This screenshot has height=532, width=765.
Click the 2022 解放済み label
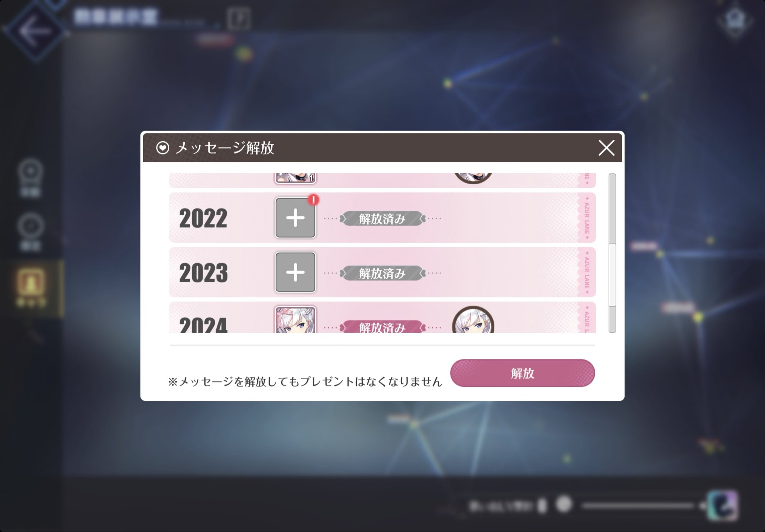tap(382, 219)
